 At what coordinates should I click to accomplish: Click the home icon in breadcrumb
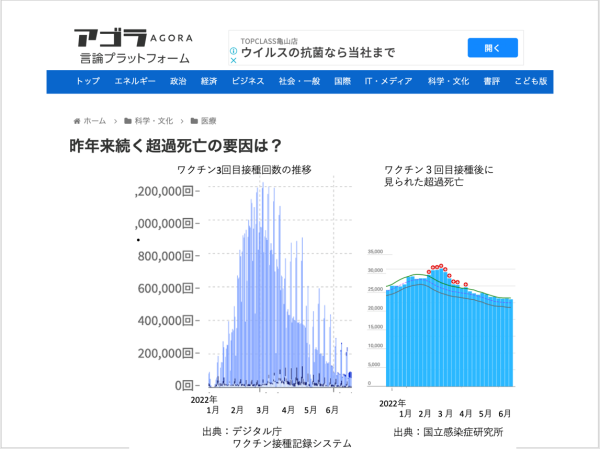coord(77,121)
